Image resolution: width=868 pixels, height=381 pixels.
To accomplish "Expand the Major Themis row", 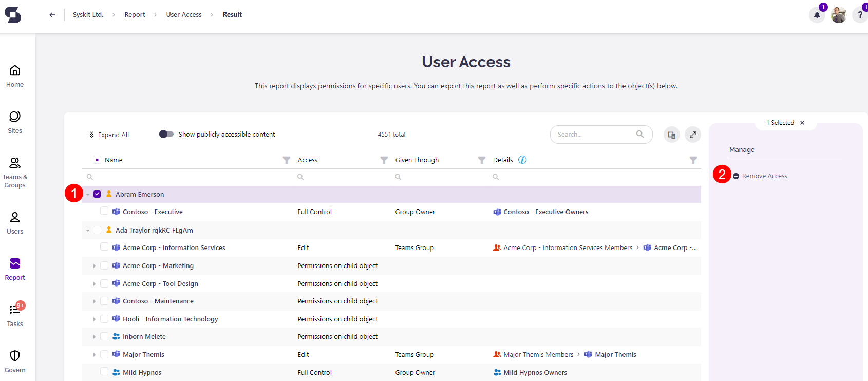I will point(95,355).
